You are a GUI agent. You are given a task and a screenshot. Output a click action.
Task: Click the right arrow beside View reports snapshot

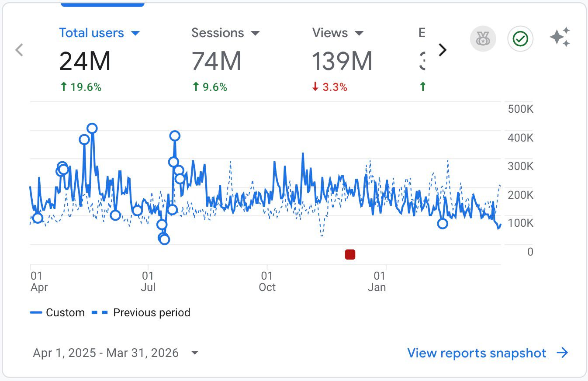[563, 353]
